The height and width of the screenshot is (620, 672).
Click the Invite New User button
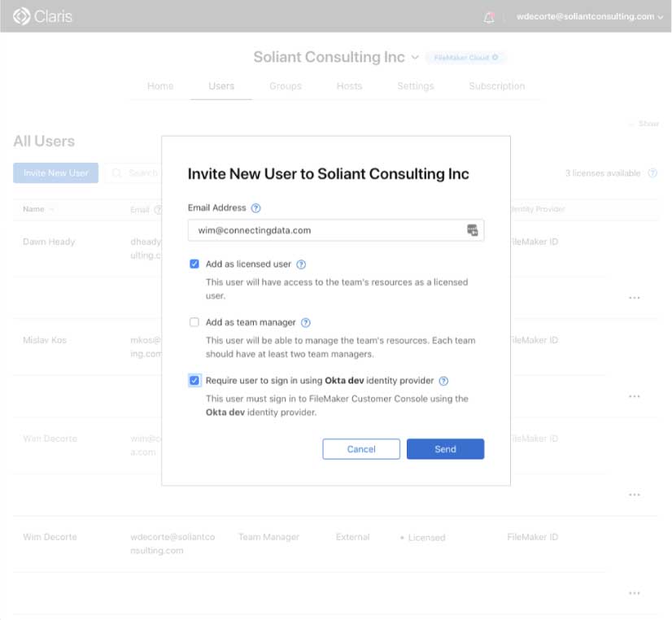[x=55, y=173]
